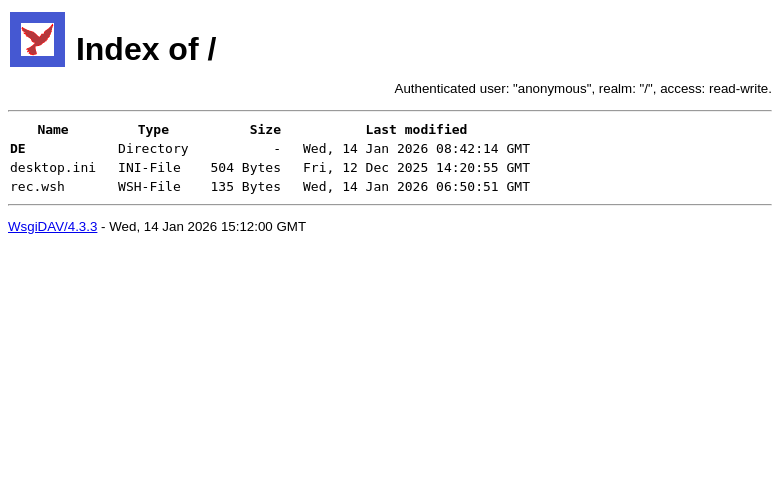Screen dimensions: 780x493
Task: Select the '135 Bytes' size value
Action: [246, 187]
